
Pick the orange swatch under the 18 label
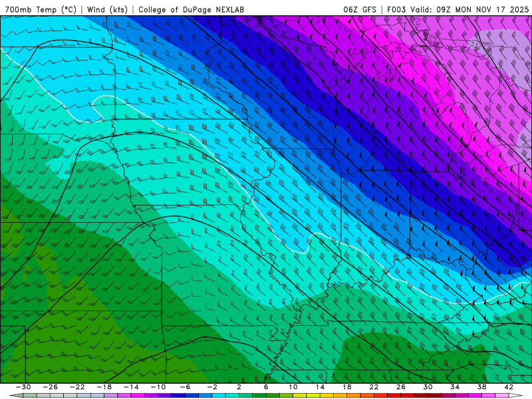354,396
